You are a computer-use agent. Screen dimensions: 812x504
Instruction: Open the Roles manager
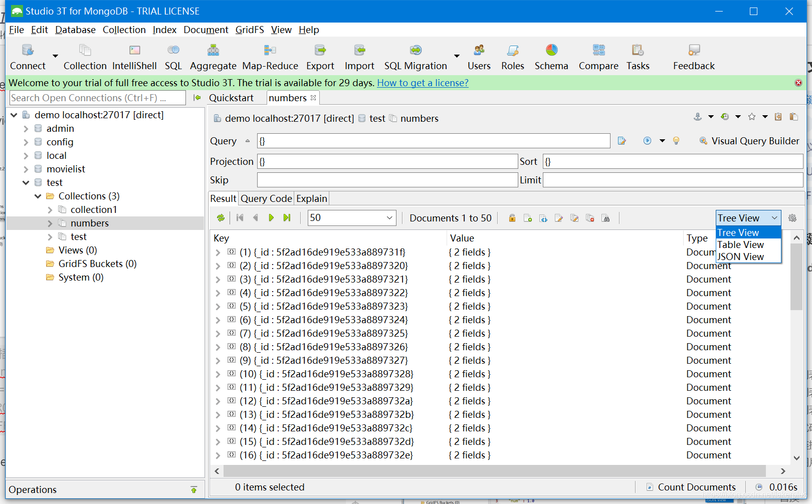(x=513, y=57)
